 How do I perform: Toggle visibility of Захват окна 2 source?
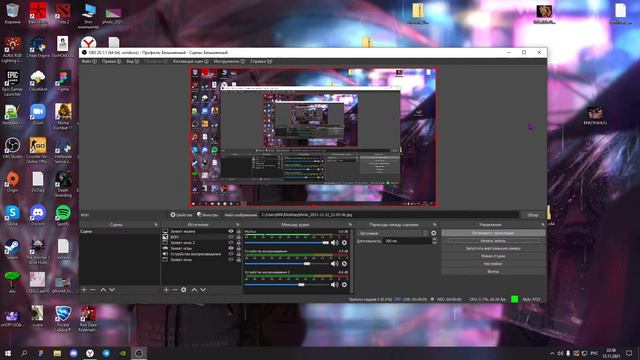231,242
